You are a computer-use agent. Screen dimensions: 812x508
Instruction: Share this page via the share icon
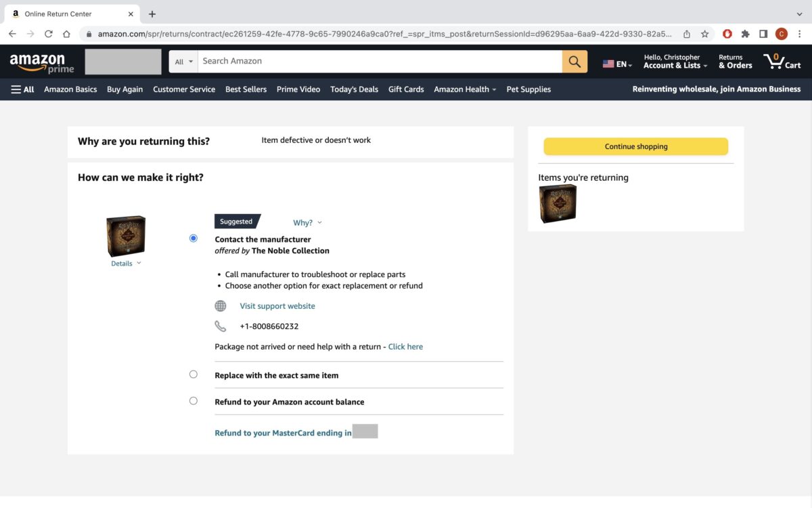click(x=687, y=33)
